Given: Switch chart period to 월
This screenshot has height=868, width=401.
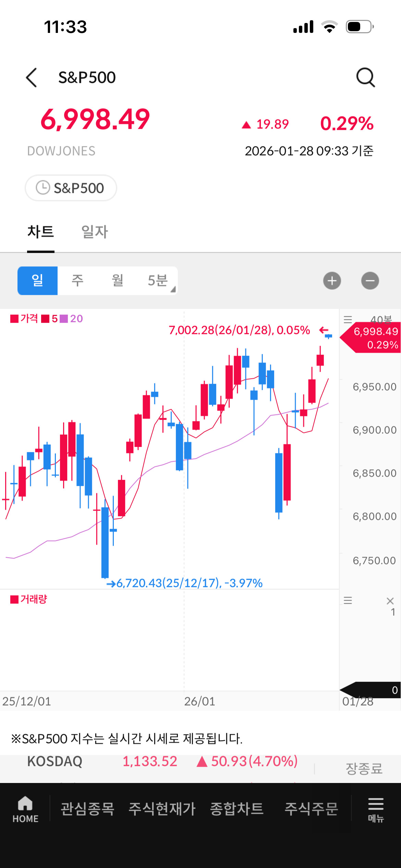Looking at the screenshot, I should (x=118, y=281).
